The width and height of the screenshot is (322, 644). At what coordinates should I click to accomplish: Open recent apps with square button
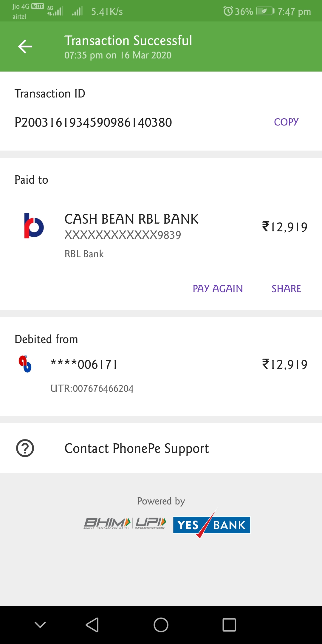pyautogui.click(x=229, y=625)
